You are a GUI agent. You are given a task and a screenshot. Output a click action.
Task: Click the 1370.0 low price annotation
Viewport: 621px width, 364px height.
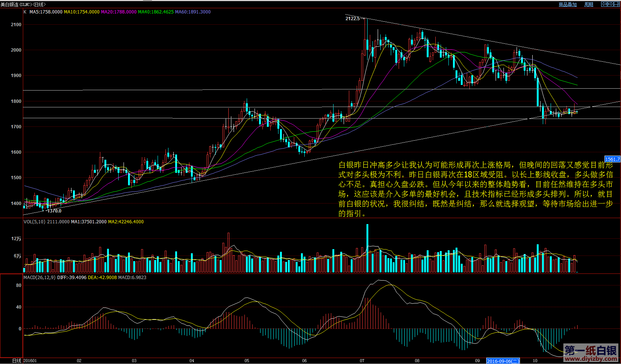click(x=54, y=211)
